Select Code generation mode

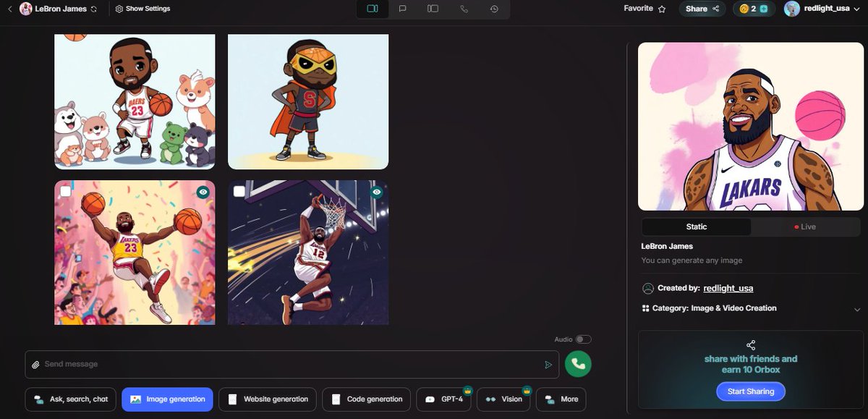(367, 399)
